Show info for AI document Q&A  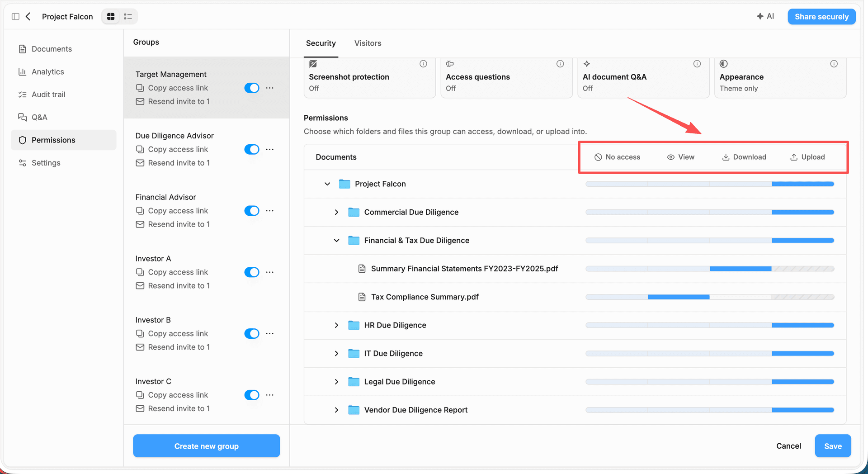coord(697,64)
